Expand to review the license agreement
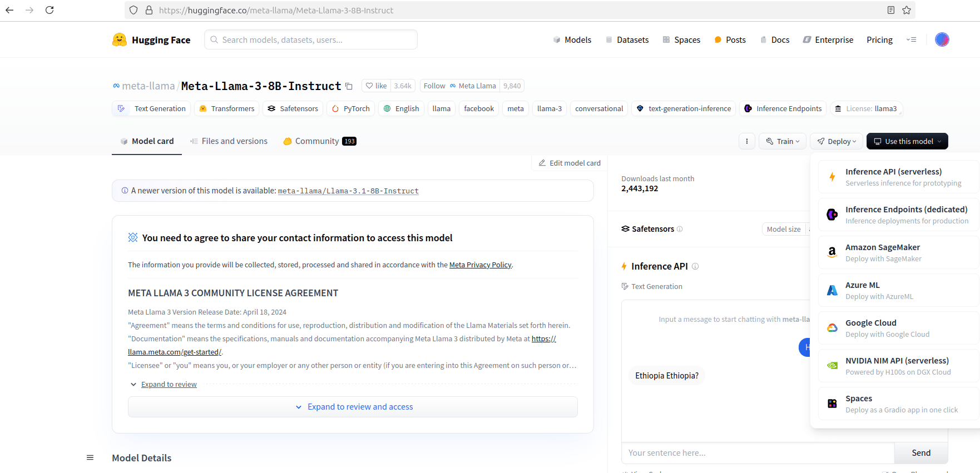The image size is (980, 473). pos(169,384)
